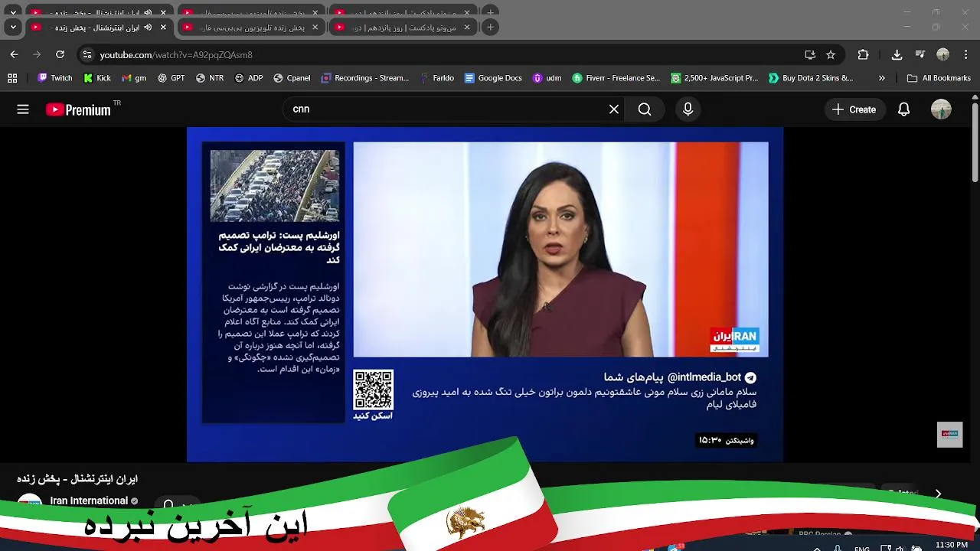Start voice search with the microphone

[x=688, y=109]
